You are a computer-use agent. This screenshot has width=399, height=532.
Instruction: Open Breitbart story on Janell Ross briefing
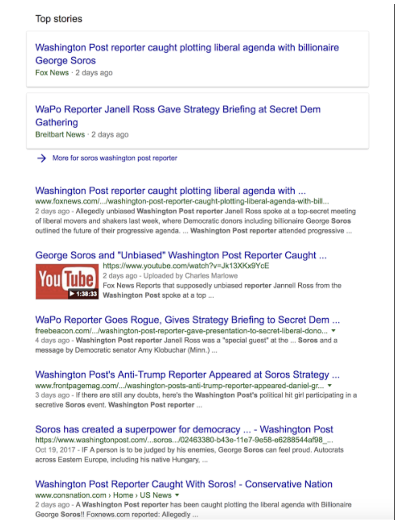(x=178, y=116)
